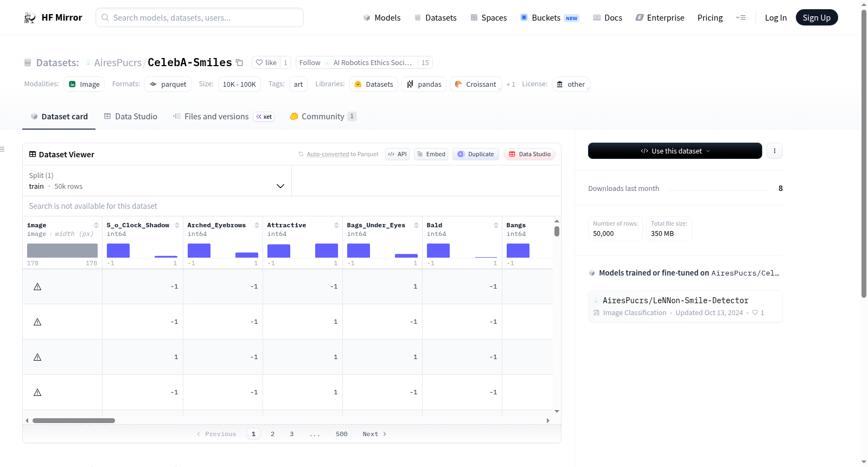Open the navigation more-menu icon
The width and height of the screenshot is (868, 467).
741,18
